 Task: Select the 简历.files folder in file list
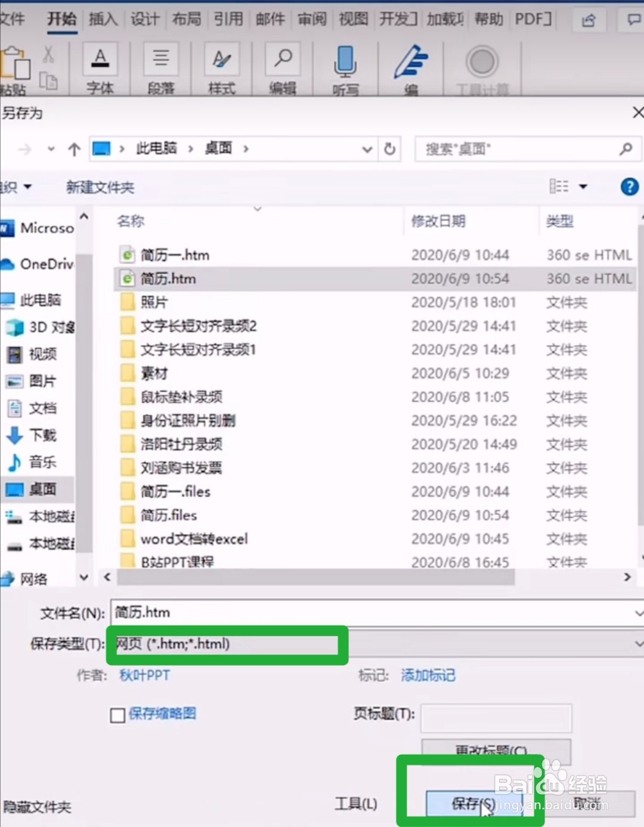pyautogui.click(x=169, y=515)
